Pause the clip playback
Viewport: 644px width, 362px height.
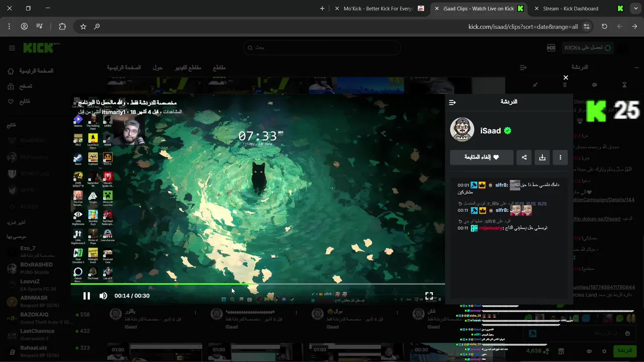tap(87, 296)
